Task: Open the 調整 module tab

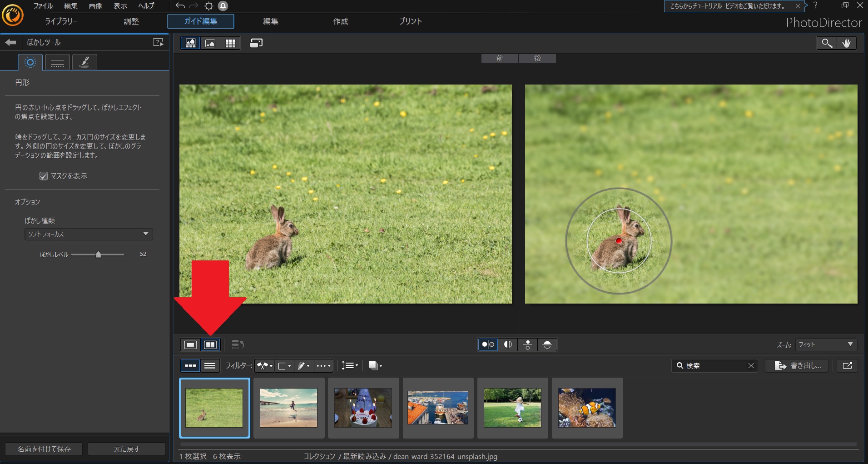Action: [x=131, y=21]
